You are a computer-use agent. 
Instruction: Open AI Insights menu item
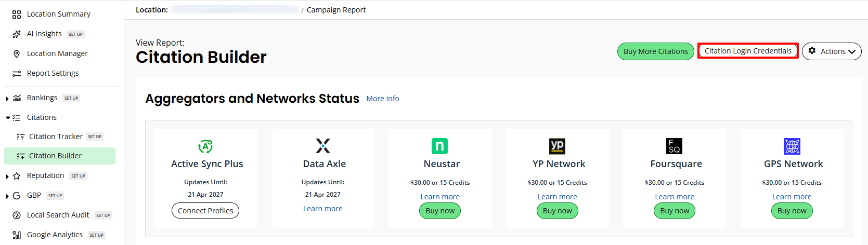(44, 34)
